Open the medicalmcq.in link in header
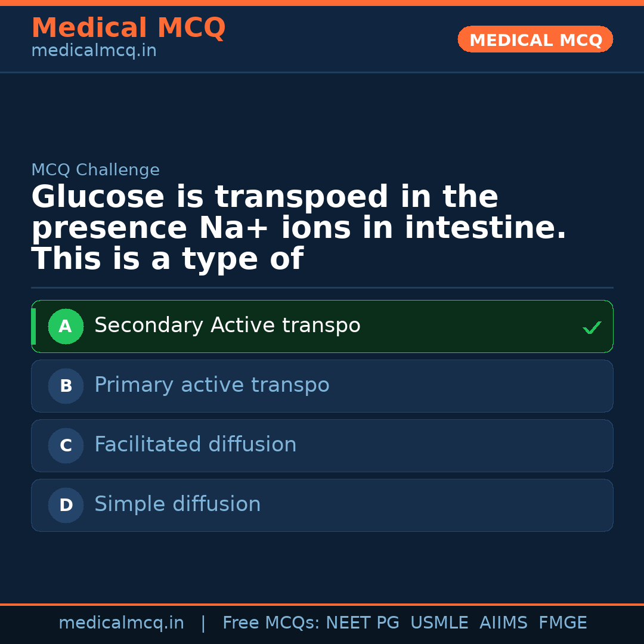This screenshot has height=644, width=644. pos(94,51)
